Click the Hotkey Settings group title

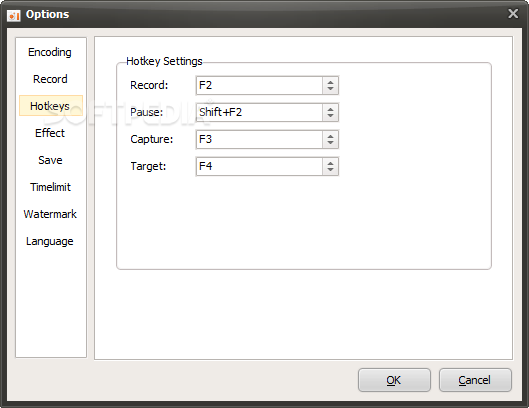pos(164,61)
